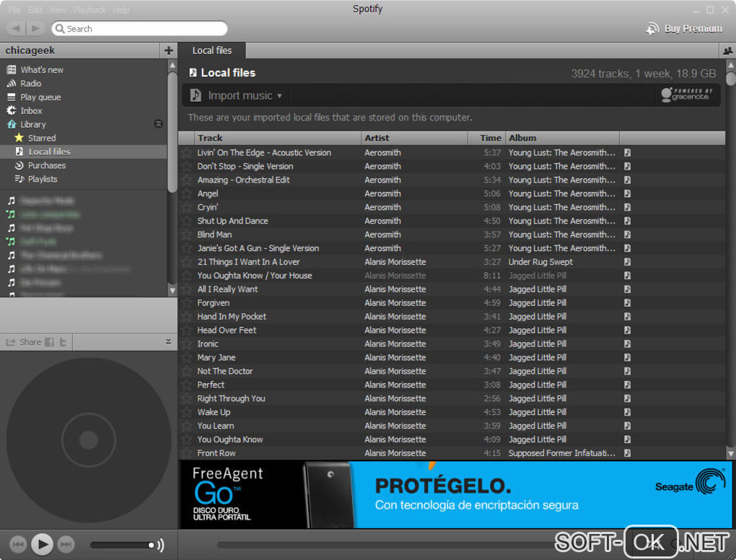Open the Playlists icon in sidebar
The height and width of the screenshot is (560, 736).
coord(19,179)
